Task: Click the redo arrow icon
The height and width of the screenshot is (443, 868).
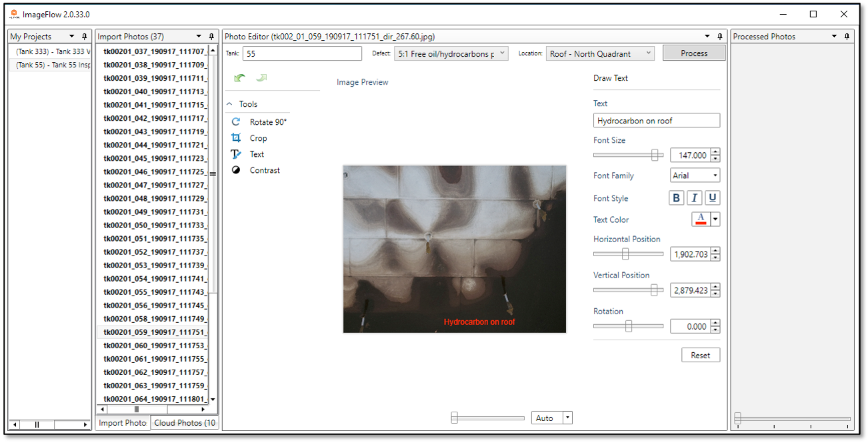Action: [261, 78]
